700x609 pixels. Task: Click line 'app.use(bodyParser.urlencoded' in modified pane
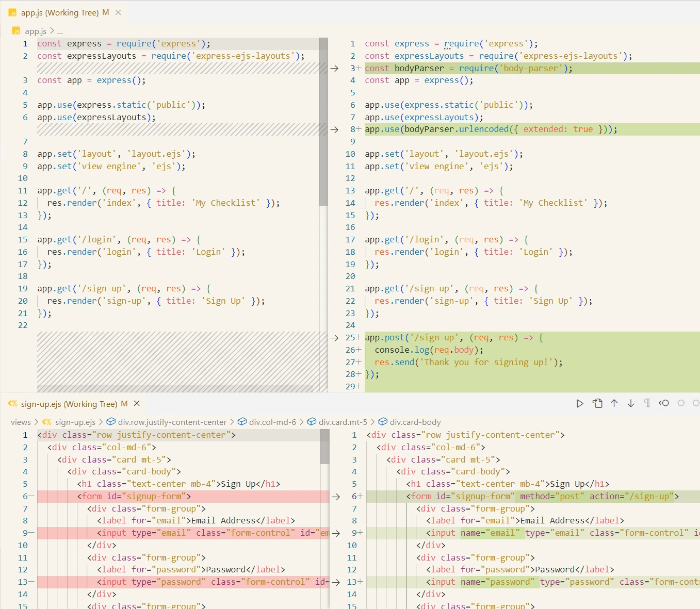[x=491, y=129]
